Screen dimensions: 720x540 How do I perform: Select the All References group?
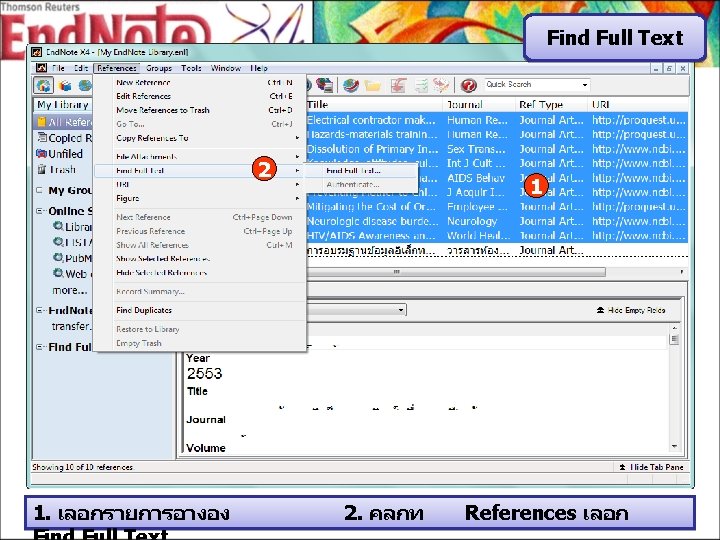(x=64, y=122)
